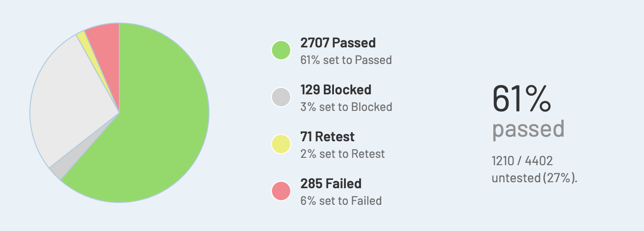Select the "2% set to Retest" text
Image resolution: width=644 pixels, height=231 pixels.
342,154
